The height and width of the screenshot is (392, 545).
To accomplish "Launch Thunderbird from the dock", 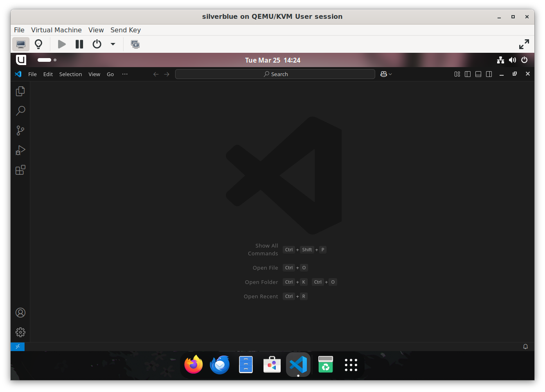I will tap(220, 365).
